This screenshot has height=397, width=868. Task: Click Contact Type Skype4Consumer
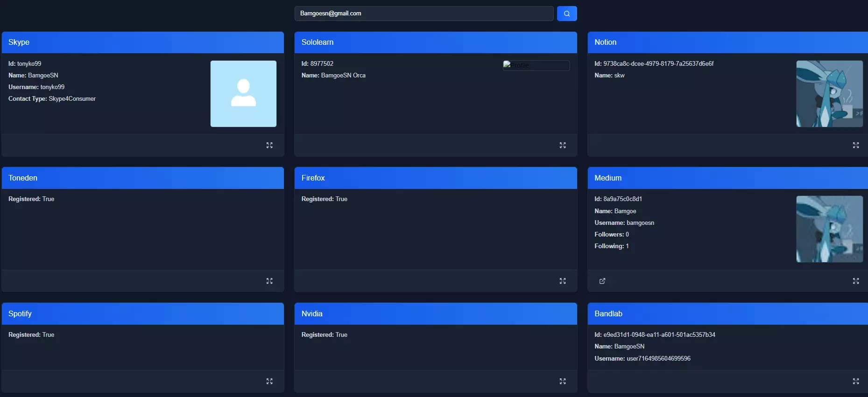pyautogui.click(x=52, y=99)
